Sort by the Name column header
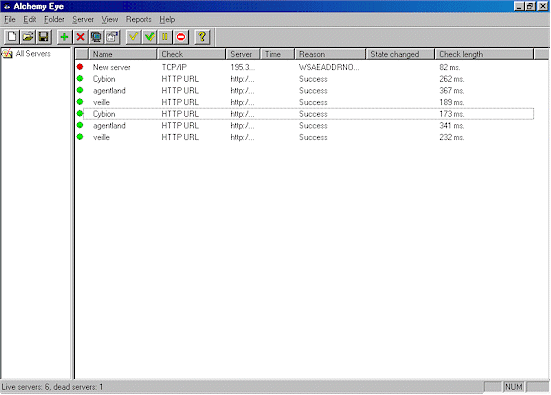The image size is (551, 395). (x=122, y=54)
